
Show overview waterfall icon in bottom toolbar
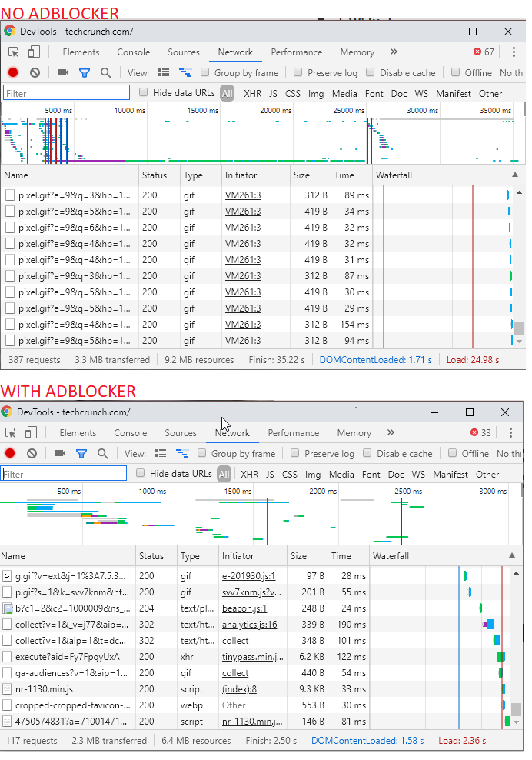(x=182, y=454)
